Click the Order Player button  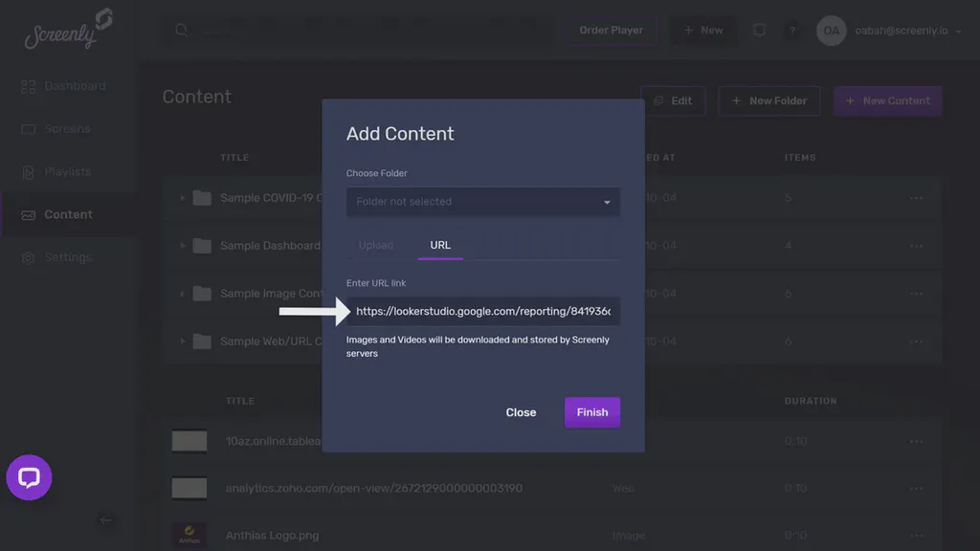click(x=611, y=30)
